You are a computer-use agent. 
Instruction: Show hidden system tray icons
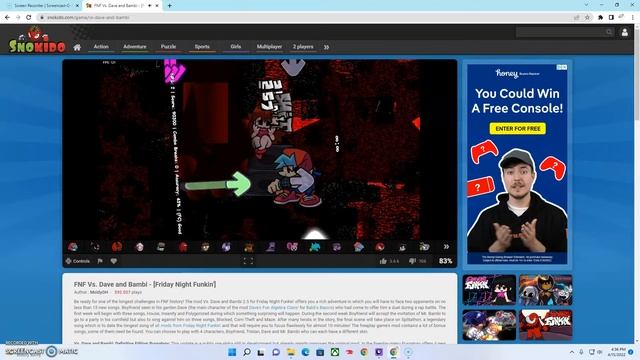pos(572,352)
